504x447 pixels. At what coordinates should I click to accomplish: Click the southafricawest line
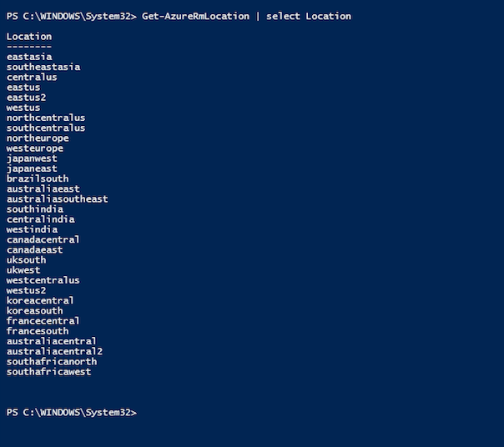[49, 372]
